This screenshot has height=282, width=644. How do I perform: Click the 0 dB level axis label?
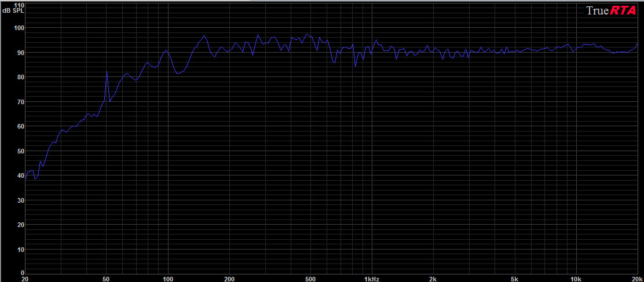(x=23, y=273)
